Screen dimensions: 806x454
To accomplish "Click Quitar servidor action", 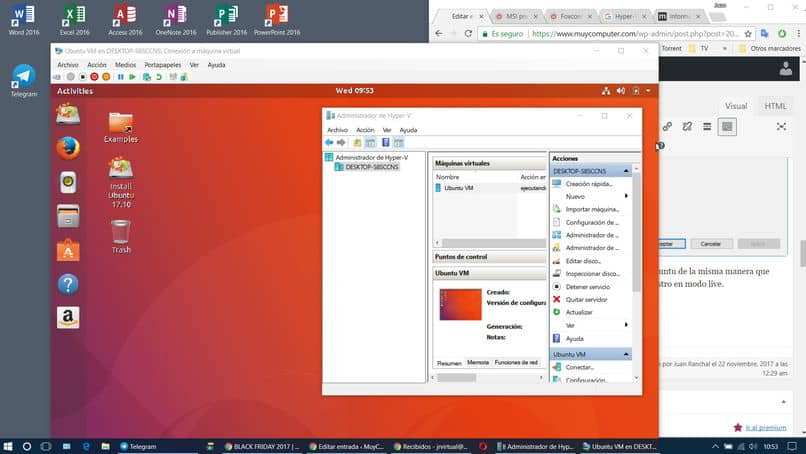I will [587, 300].
